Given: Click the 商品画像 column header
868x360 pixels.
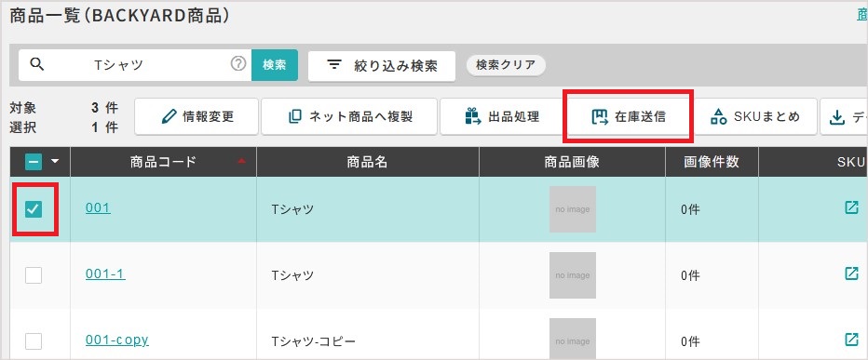Looking at the screenshot, I should coord(572,162).
